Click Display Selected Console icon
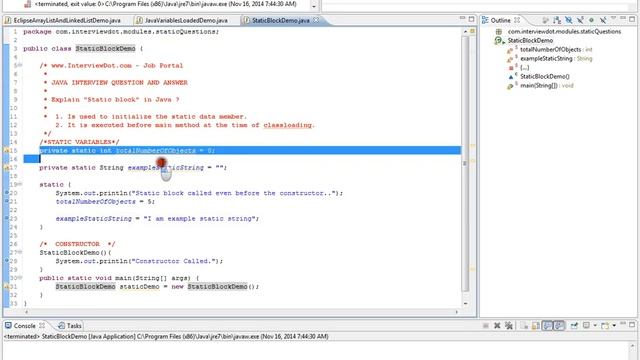640x360 pixels. pos(587,325)
